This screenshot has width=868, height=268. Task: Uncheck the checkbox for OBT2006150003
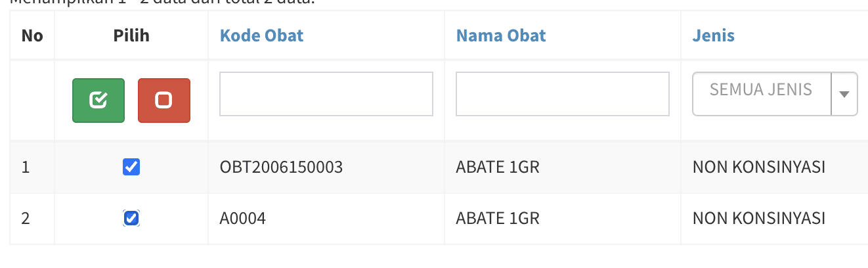tap(131, 167)
